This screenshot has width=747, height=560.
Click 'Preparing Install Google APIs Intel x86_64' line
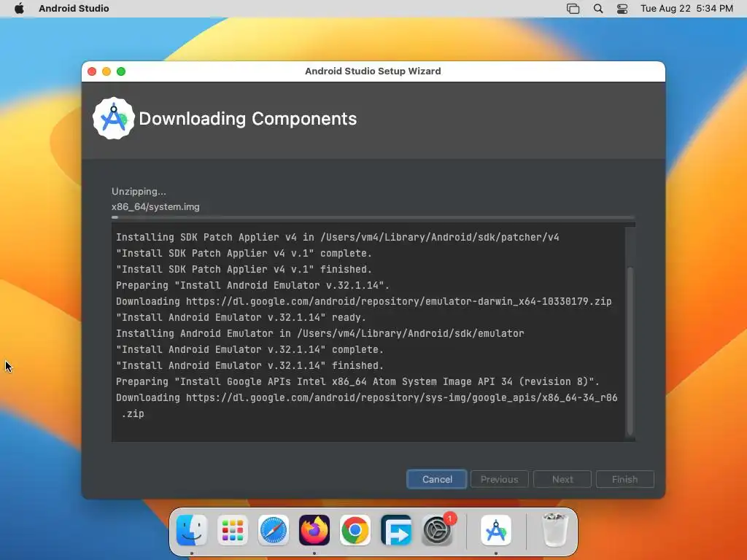(357, 382)
